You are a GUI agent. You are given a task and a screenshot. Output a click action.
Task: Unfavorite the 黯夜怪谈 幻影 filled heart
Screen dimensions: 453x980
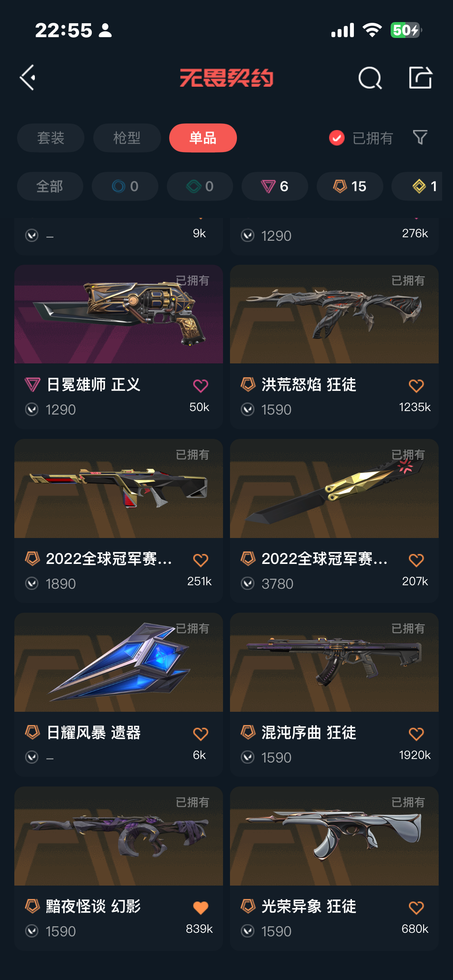tap(201, 907)
